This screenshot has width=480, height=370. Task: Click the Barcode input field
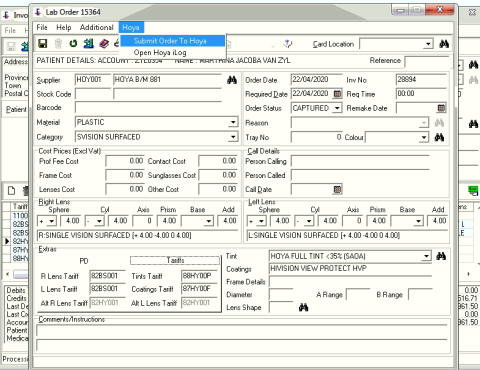[148, 108]
